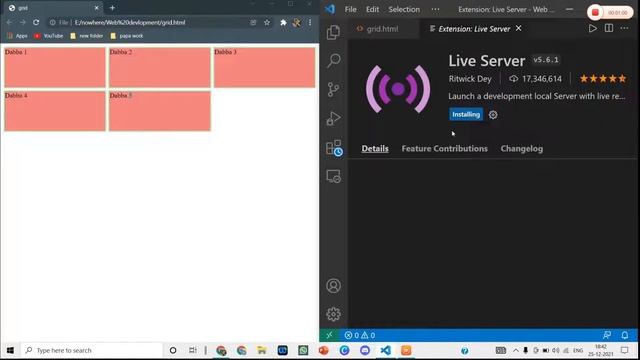Open Remote Explorer in activity bar
Image resolution: width=640 pixels, height=360 pixels.
click(333, 176)
